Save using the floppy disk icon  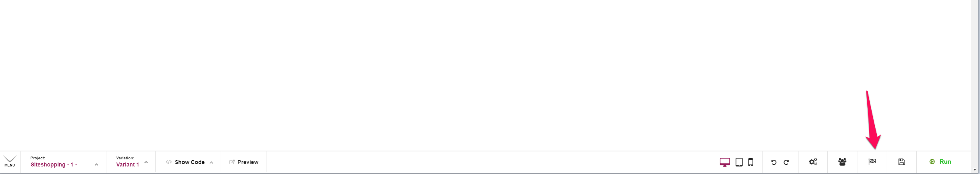point(902,162)
